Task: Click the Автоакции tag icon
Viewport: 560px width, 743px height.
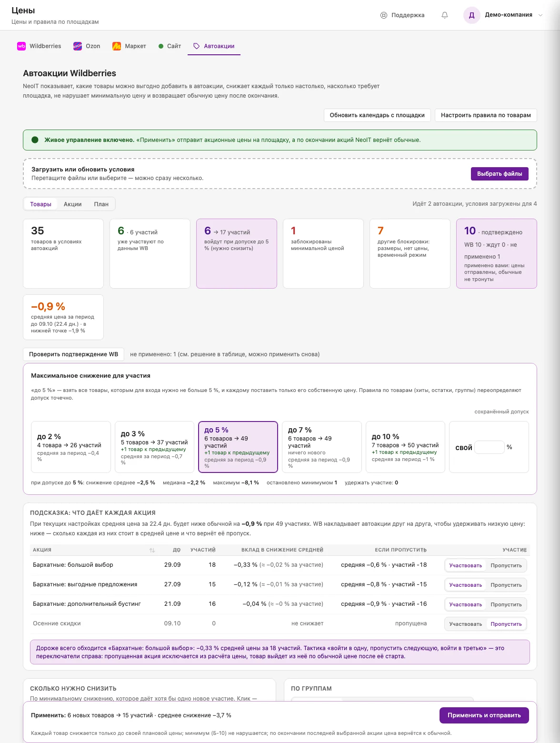Action: coord(196,46)
